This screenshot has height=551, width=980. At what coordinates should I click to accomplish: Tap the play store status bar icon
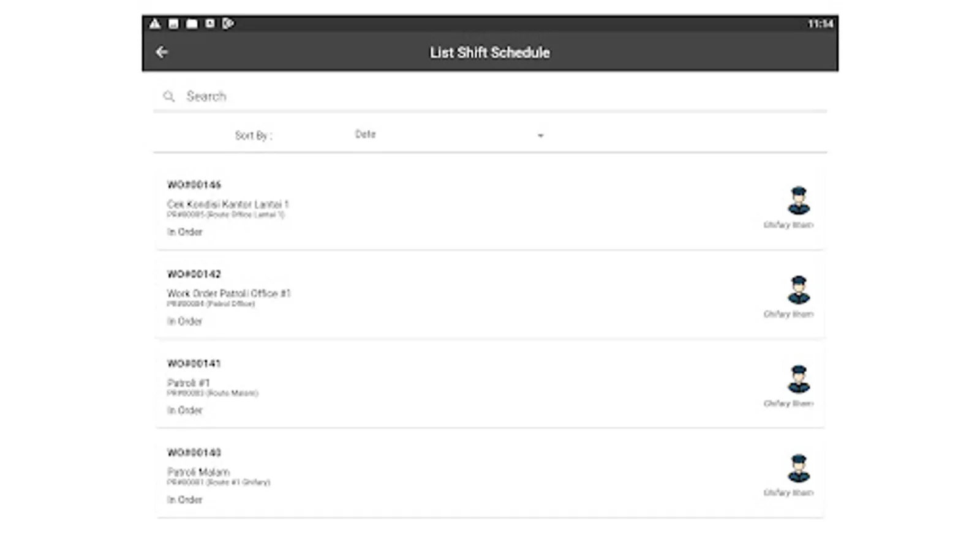[x=228, y=24]
